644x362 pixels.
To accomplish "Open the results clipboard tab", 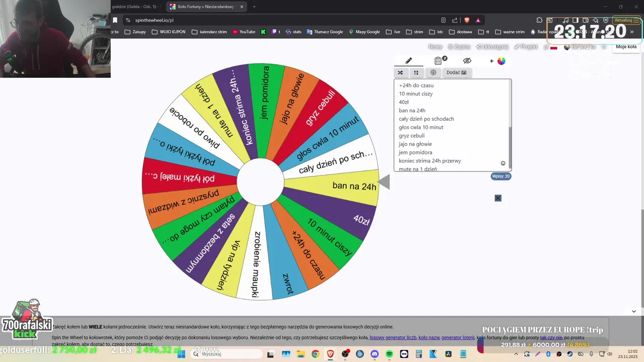I will click(439, 61).
